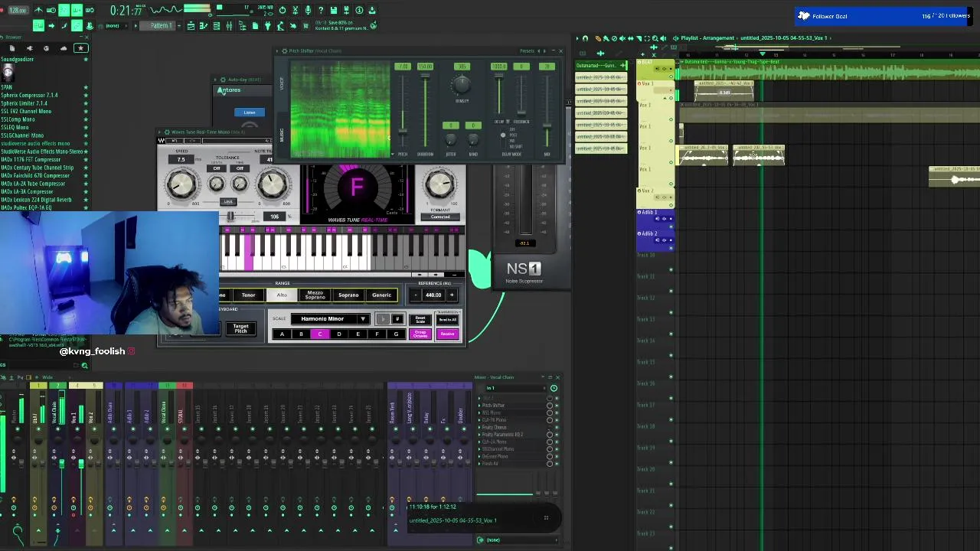Open the plus dropdown next to Pattern 1
This screenshot has height=551, width=980.
coord(179,25)
